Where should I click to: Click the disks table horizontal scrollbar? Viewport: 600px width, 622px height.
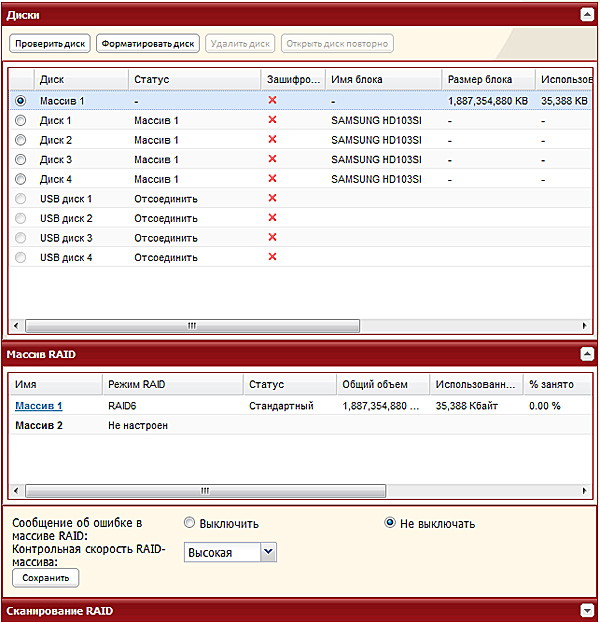192,326
